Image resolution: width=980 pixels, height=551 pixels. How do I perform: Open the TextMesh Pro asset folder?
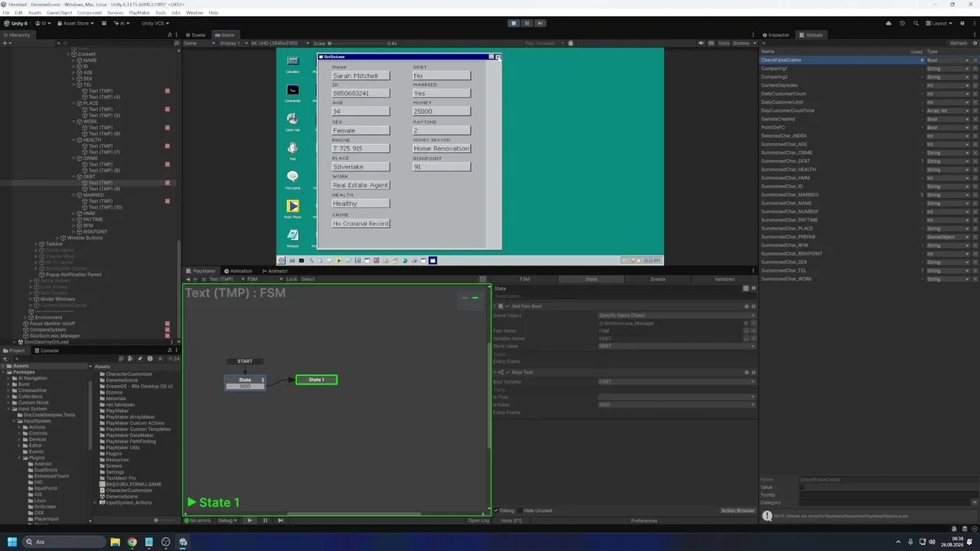(121, 478)
